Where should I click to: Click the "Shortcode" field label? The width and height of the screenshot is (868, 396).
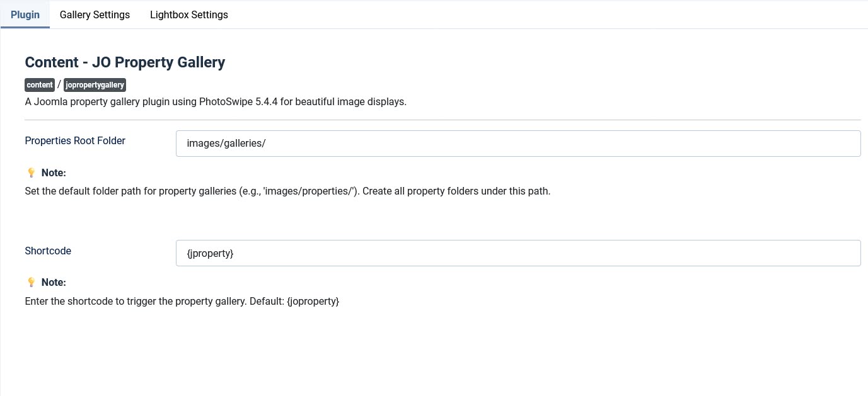[x=48, y=251]
